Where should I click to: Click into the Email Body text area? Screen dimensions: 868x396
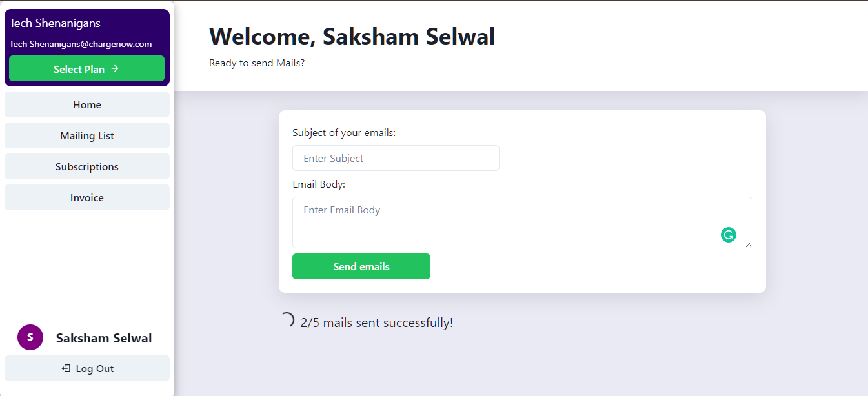503,222
